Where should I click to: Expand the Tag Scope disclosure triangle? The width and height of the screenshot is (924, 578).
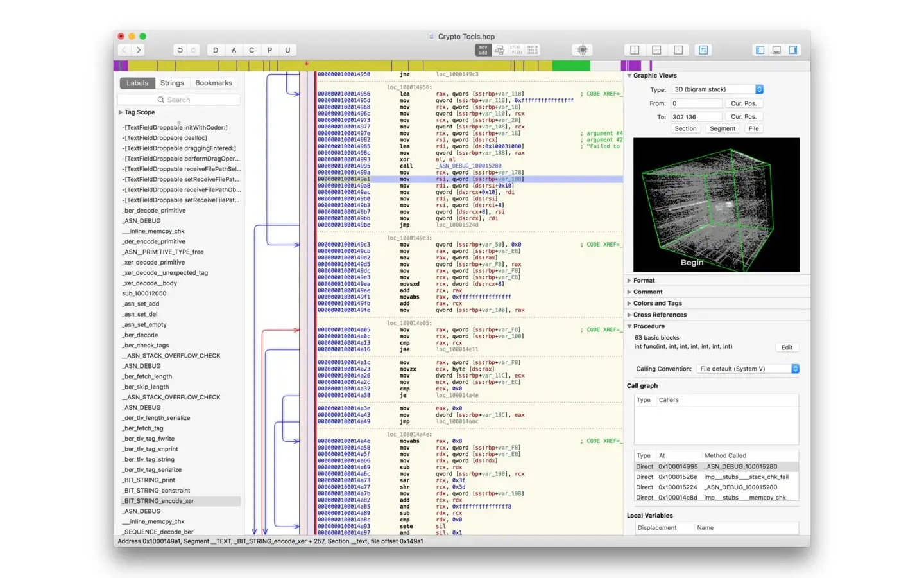pyautogui.click(x=121, y=112)
